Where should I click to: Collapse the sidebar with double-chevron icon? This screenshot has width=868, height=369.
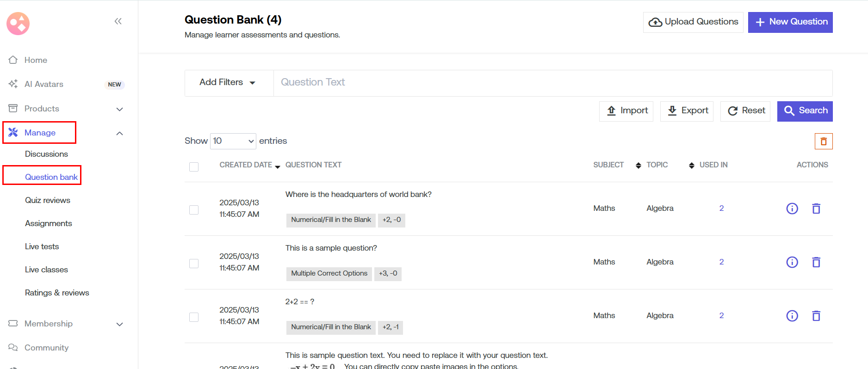pos(118,21)
